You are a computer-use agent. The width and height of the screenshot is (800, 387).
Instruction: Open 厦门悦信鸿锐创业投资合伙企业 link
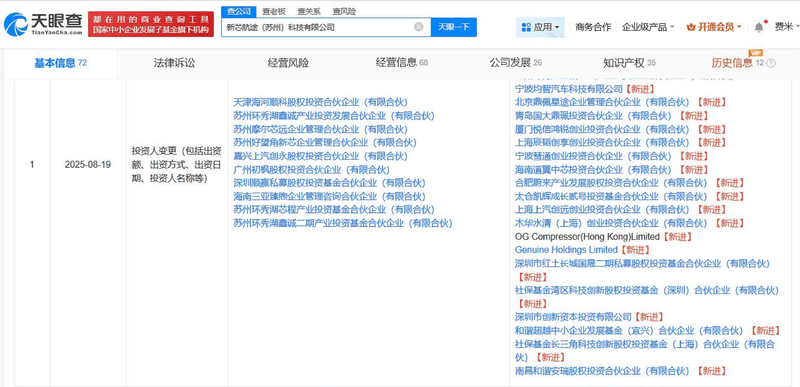(x=602, y=129)
